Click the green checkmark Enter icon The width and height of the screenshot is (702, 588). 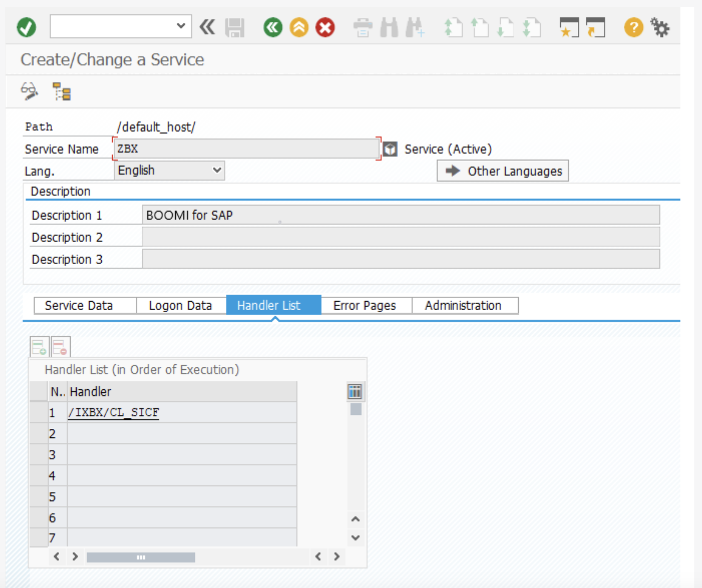point(26,28)
